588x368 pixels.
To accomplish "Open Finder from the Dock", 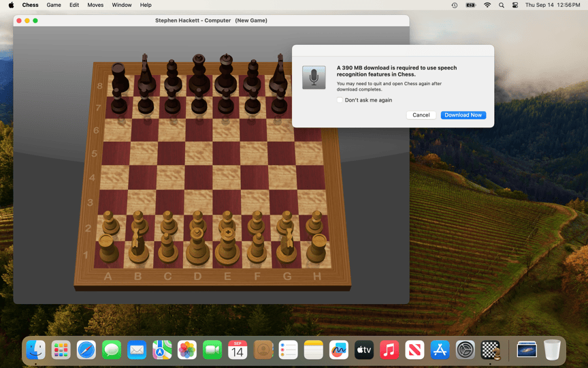I will [x=35, y=350].
